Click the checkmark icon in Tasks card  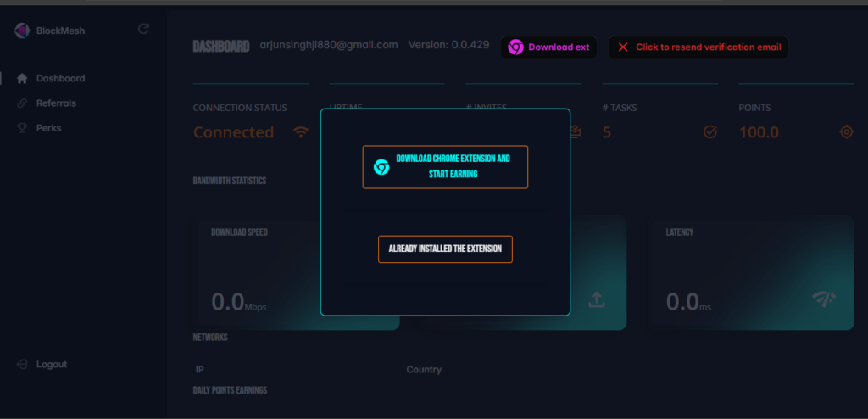tap(709, 132)
